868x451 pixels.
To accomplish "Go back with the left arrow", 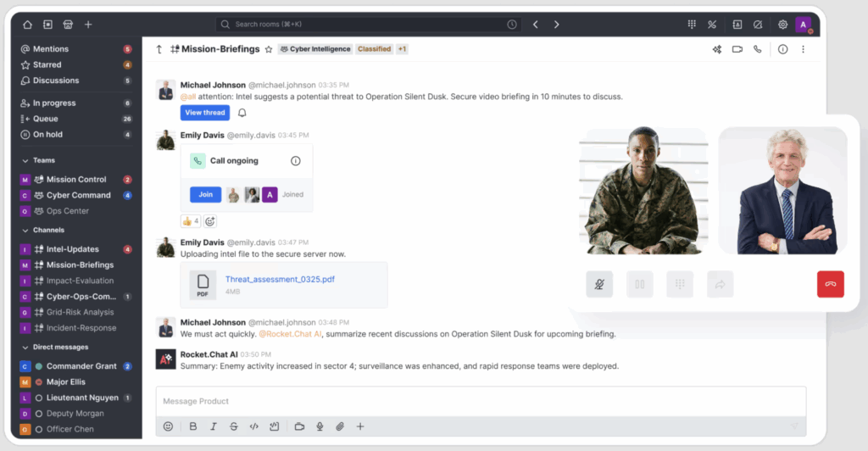I will 536,25.
